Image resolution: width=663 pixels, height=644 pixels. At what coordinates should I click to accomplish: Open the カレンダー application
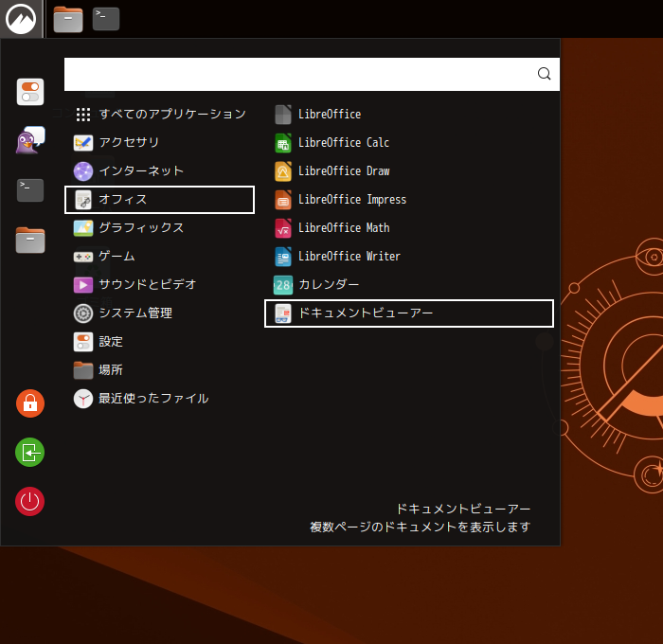(409, 284)
